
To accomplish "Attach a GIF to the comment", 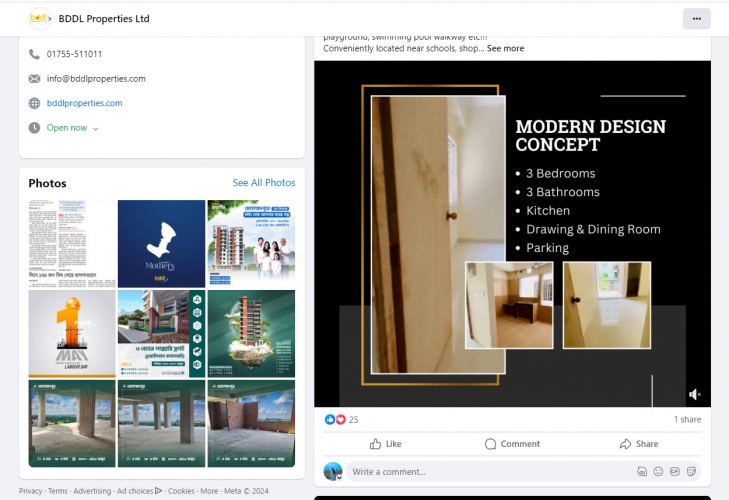I will [675, 472].
